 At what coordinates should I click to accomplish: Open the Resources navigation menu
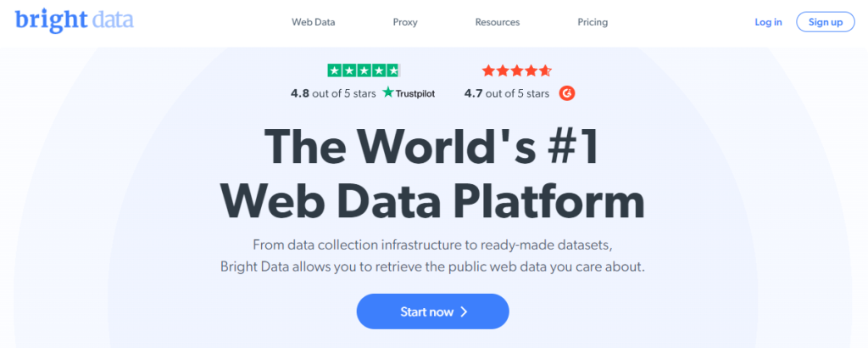pos(498,22)
